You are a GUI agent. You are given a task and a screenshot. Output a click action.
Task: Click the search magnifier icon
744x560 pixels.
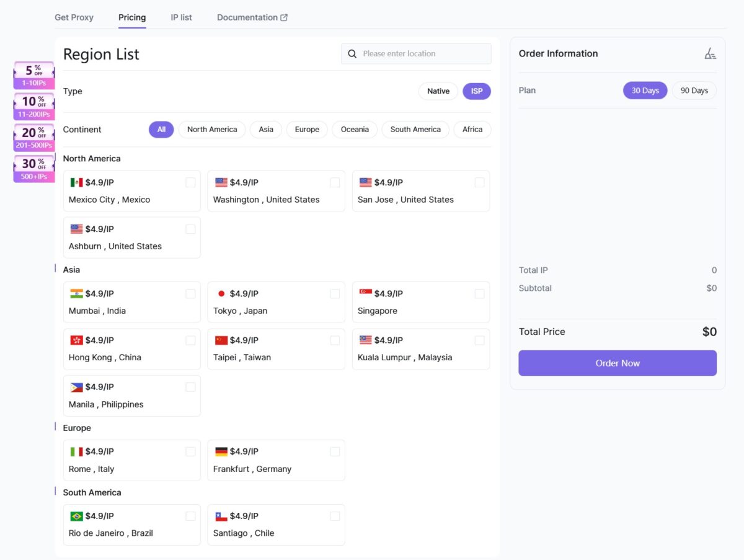tap(352, 54)
